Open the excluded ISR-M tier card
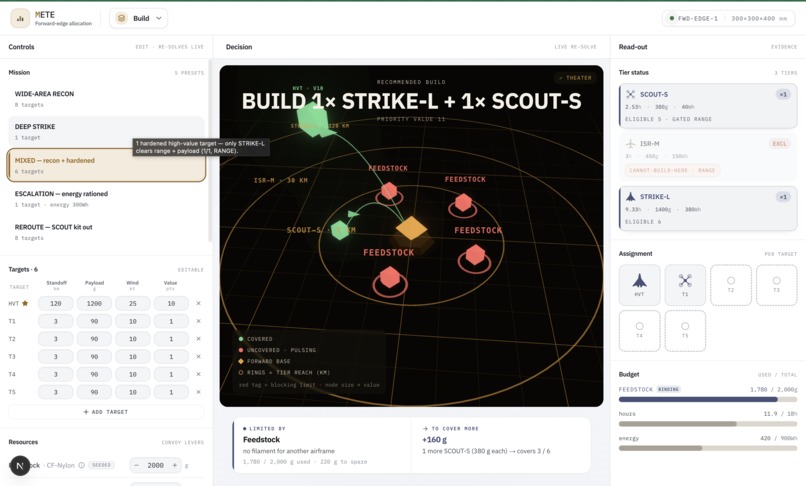806x486 pixels. coord(708,156)
